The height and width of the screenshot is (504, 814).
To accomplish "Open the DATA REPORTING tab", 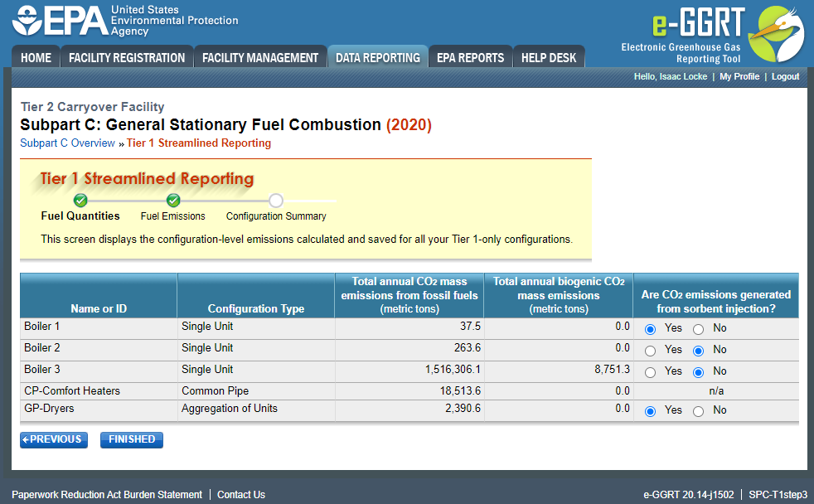I will pos(378,57).
